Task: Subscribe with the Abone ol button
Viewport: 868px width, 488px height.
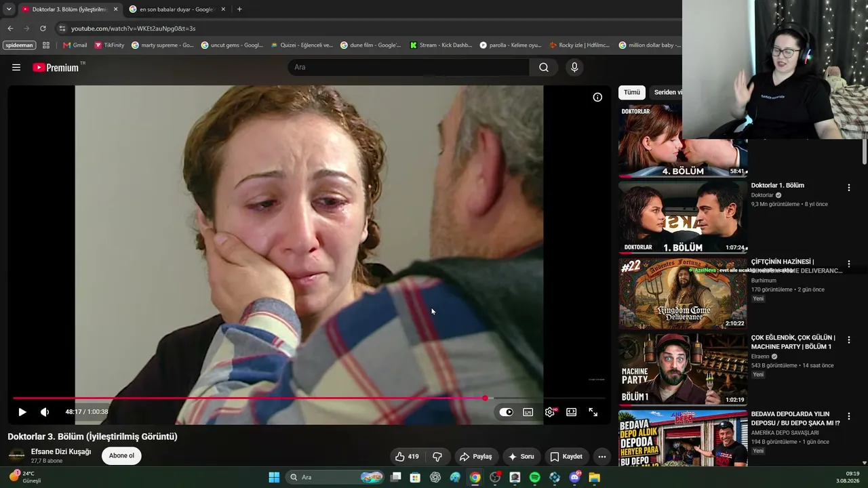Action: click(122, 455)
